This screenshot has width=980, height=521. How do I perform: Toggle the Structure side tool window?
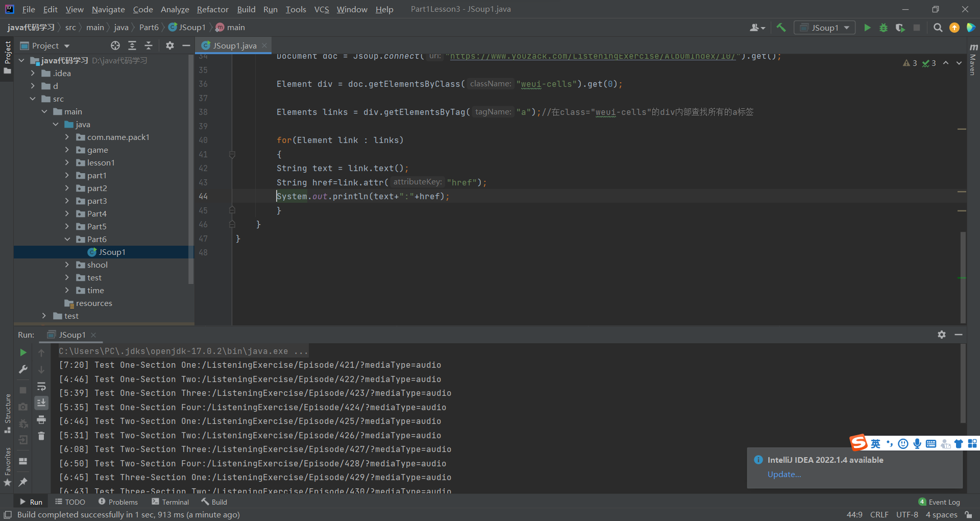pyautogui.click(x=7, y=413)
